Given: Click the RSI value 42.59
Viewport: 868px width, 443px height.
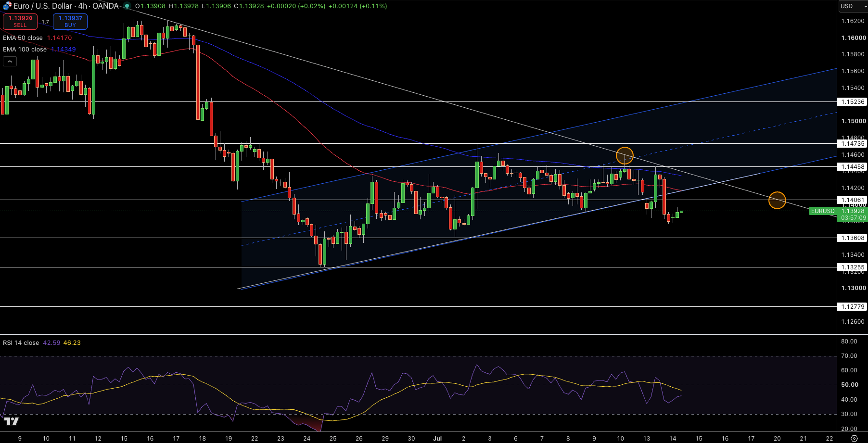Looking at the screenshot, I should [x=51, y=343].
